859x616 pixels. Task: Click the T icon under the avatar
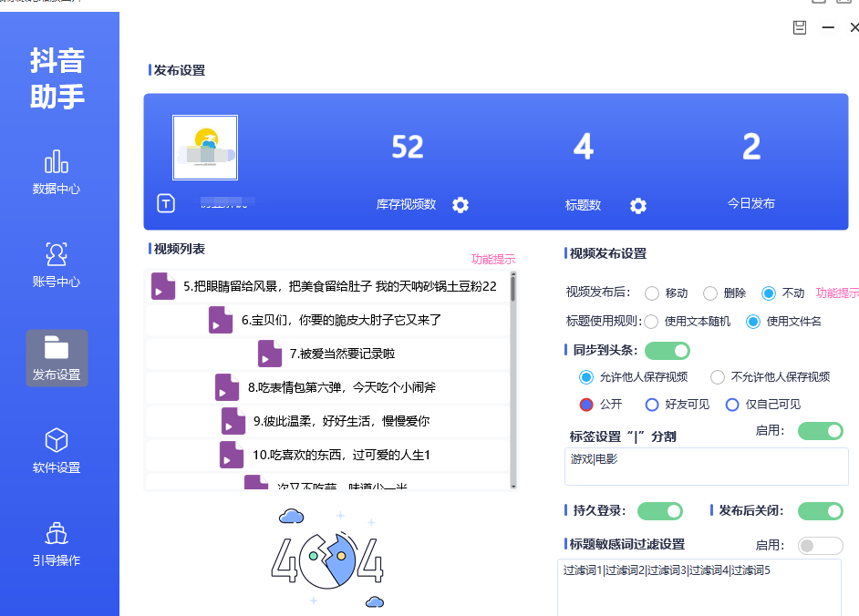tap(165, 203)
